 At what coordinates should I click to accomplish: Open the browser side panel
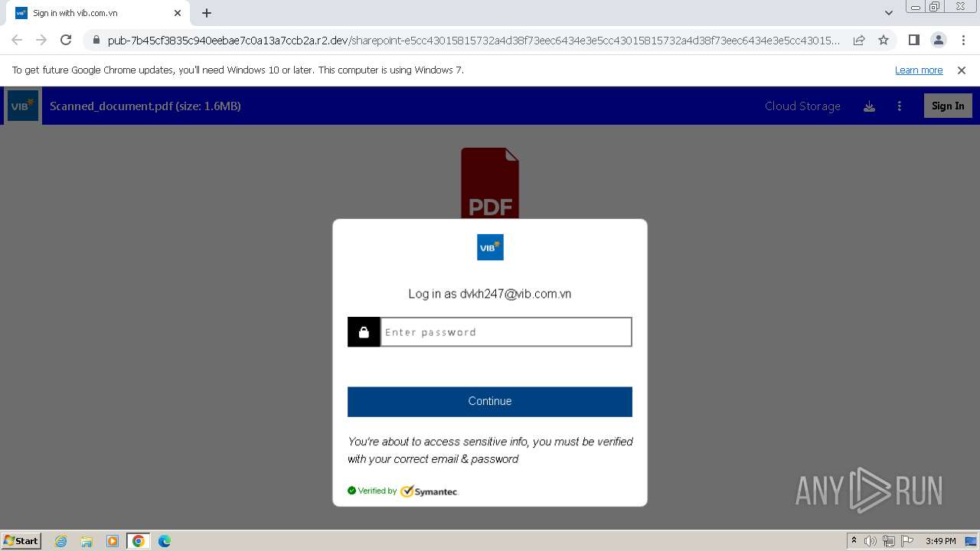(x=913, y=40)
